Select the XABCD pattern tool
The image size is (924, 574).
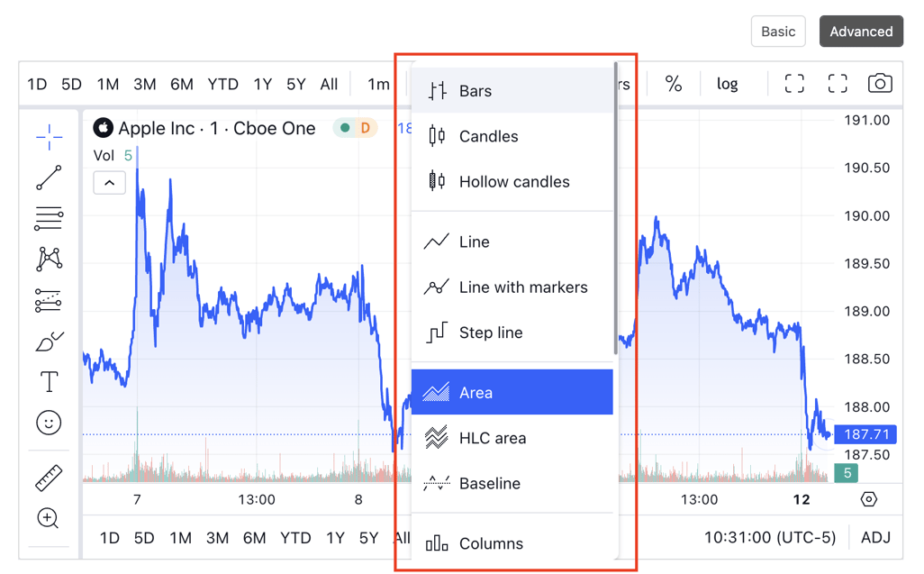click(49, 260)
